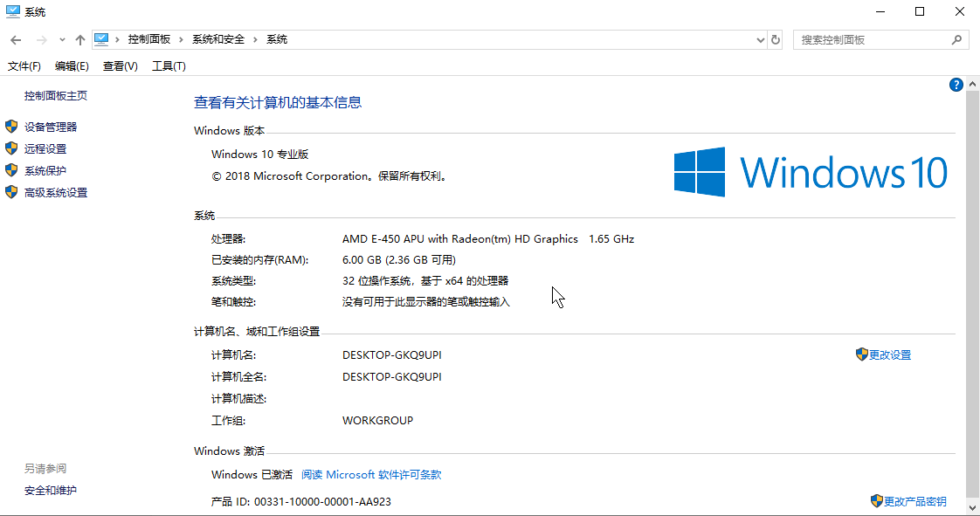Screen dimensions: 980x516
Task: Click 系统 in the address breadcrumb
Action: [277, 39]
